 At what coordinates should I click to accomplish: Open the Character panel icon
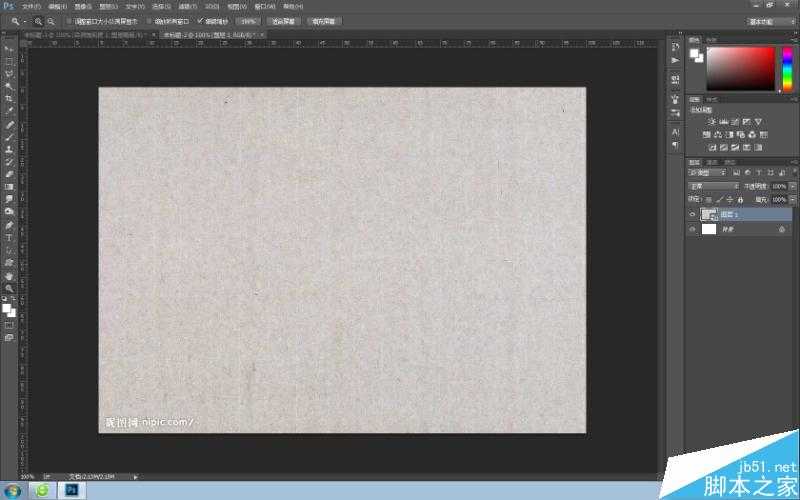675,131
